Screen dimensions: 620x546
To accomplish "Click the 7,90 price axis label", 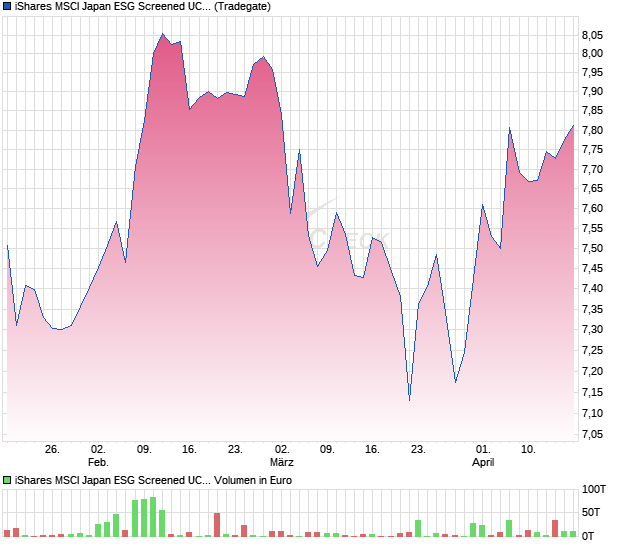I will tap(592, 91).
